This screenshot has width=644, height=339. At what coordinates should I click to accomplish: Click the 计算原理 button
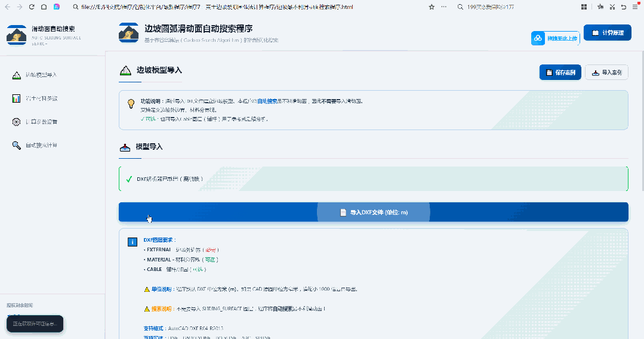608,32
